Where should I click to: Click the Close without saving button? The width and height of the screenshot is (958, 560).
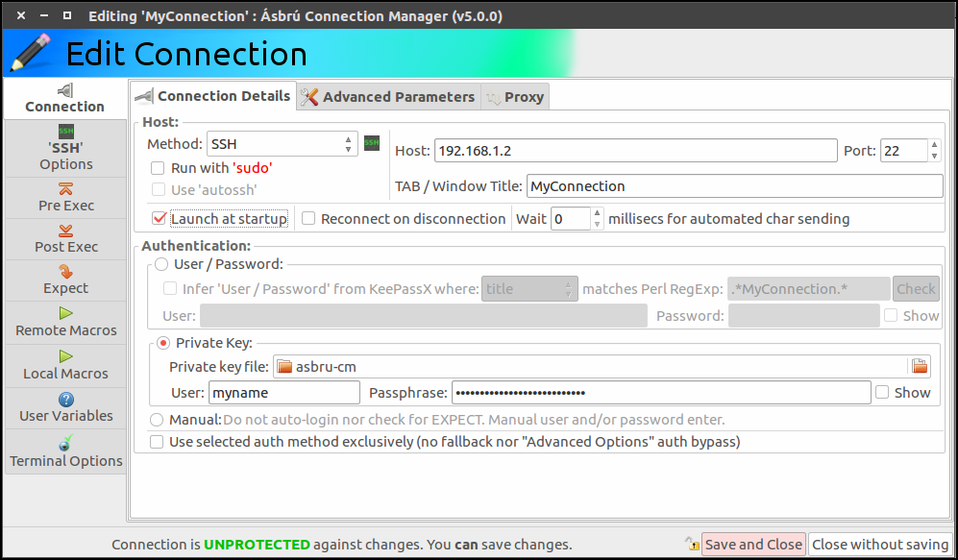coord(879,544)
